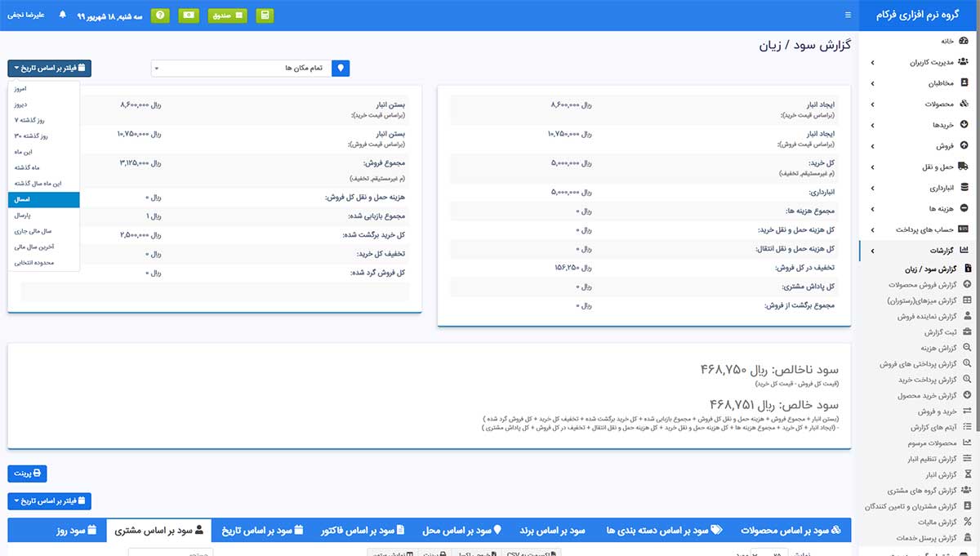Open the lower فیلتر بر اساس تاریخ dropdown
980x556 pixels.
click(x=50, y=500)
